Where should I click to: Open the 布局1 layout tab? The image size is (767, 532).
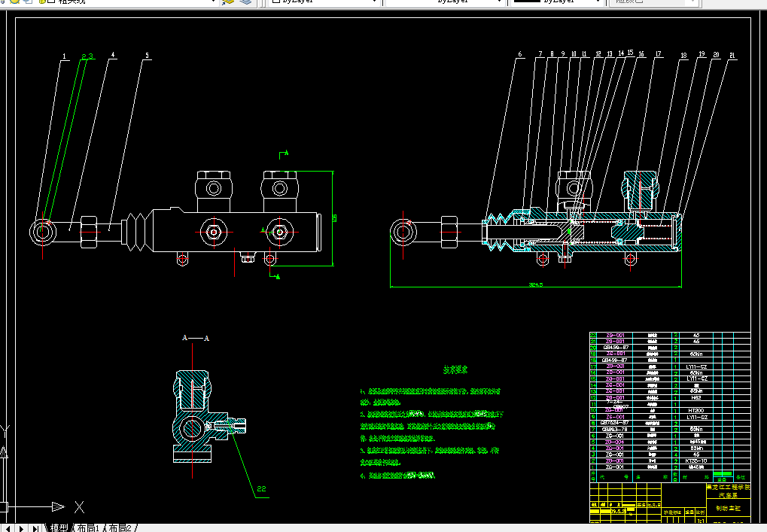click(88, 528)
